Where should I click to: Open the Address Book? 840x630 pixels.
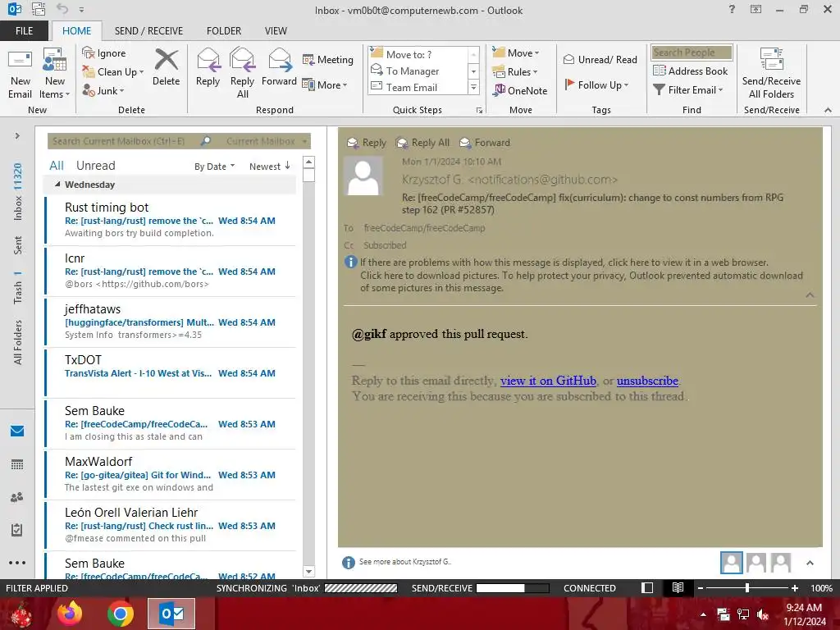click(x=690, y=71)
